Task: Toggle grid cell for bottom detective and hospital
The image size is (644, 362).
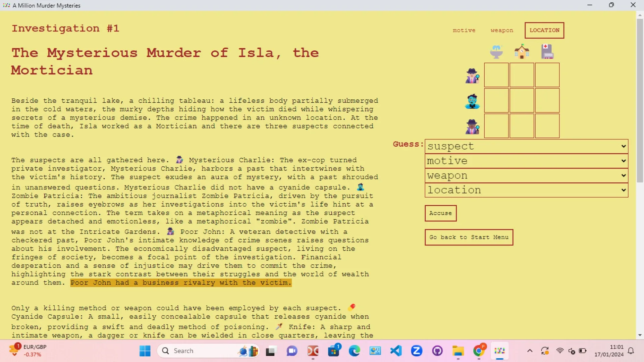Action: point(547,126)
